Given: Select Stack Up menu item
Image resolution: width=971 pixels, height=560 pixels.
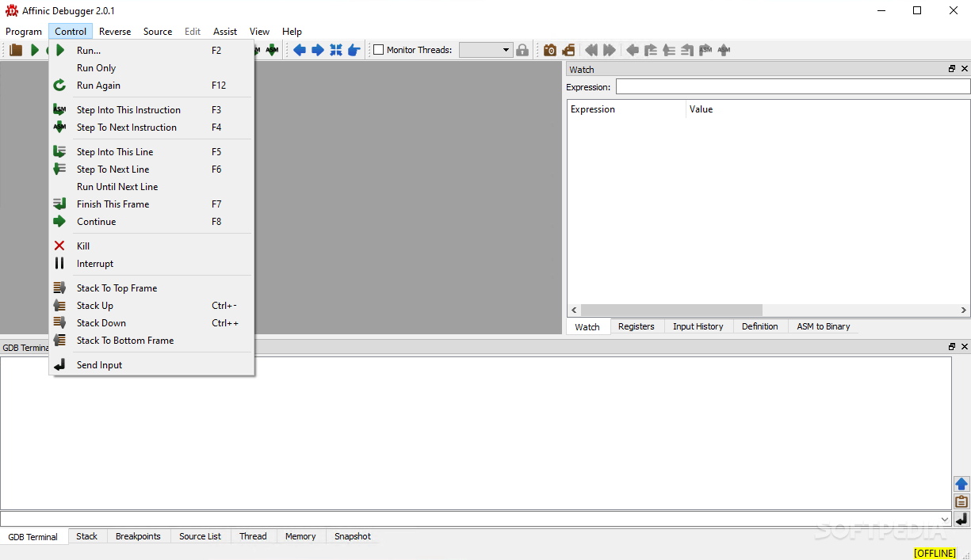Looking at the screenshot, I should 151,306.
